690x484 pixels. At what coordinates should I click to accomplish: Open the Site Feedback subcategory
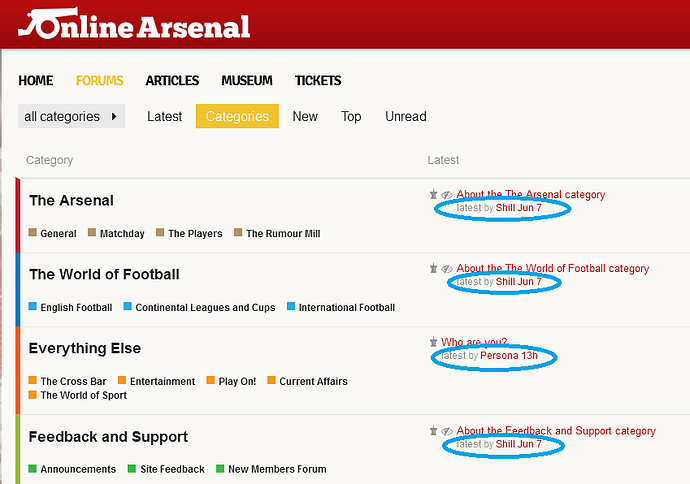tap(173, 469)
